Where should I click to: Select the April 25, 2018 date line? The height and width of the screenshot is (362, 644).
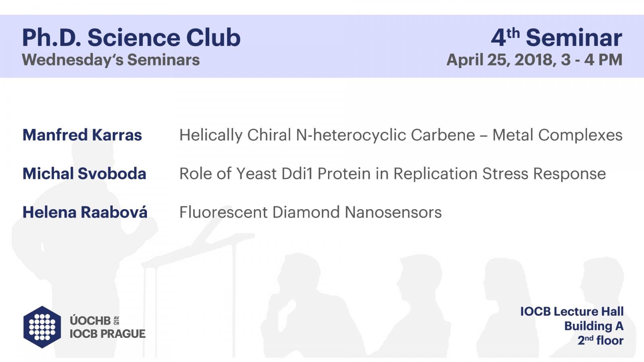point(535,60)
